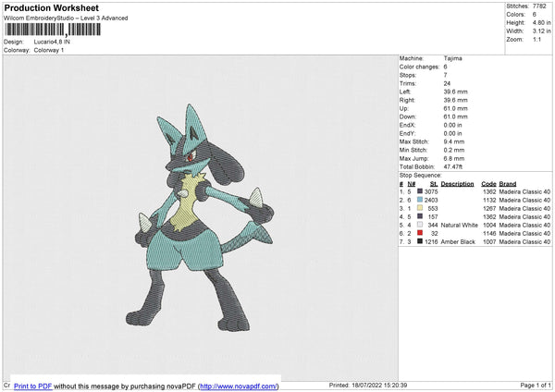Pick the Amber Black thread swatch
The width and height of the screenshot is (555, 392).
click(x=420, y=241)
